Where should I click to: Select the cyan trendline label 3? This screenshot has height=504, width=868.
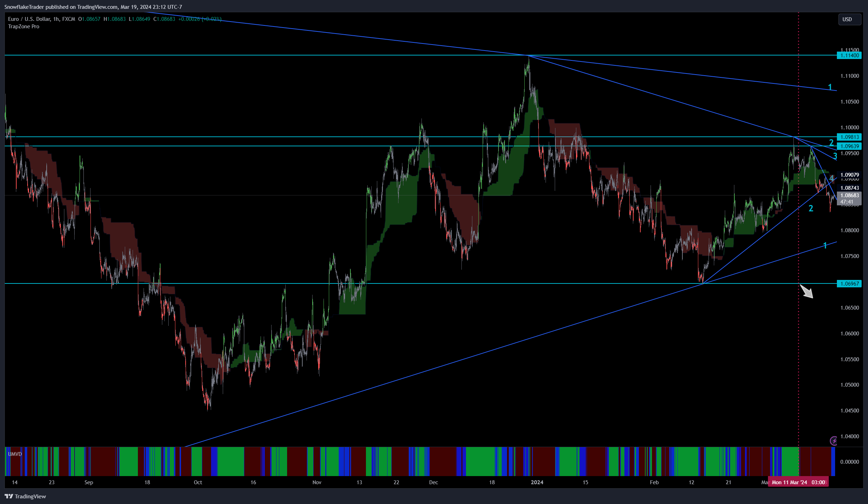click(835, 156)
